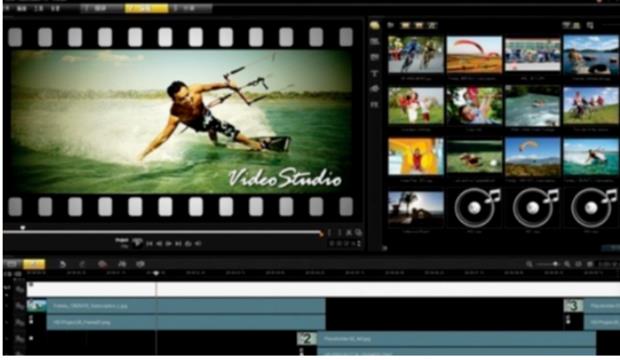Toggle video clips filter in library toolbar

(x=405, y=26)
